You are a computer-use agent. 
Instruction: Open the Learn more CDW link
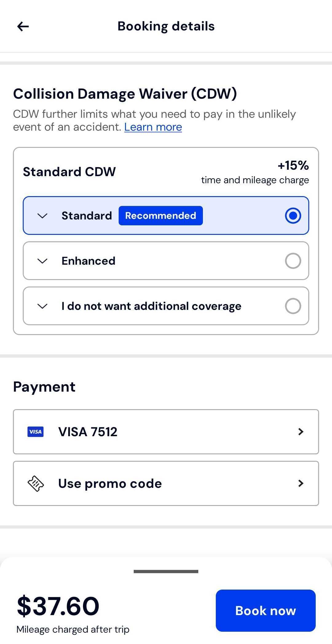click(153, 127)
